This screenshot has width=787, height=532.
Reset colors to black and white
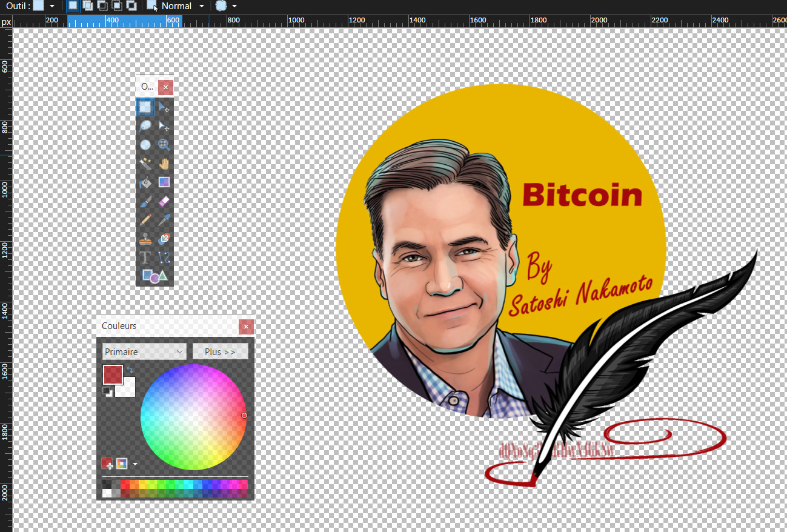(x=108, y=392)
